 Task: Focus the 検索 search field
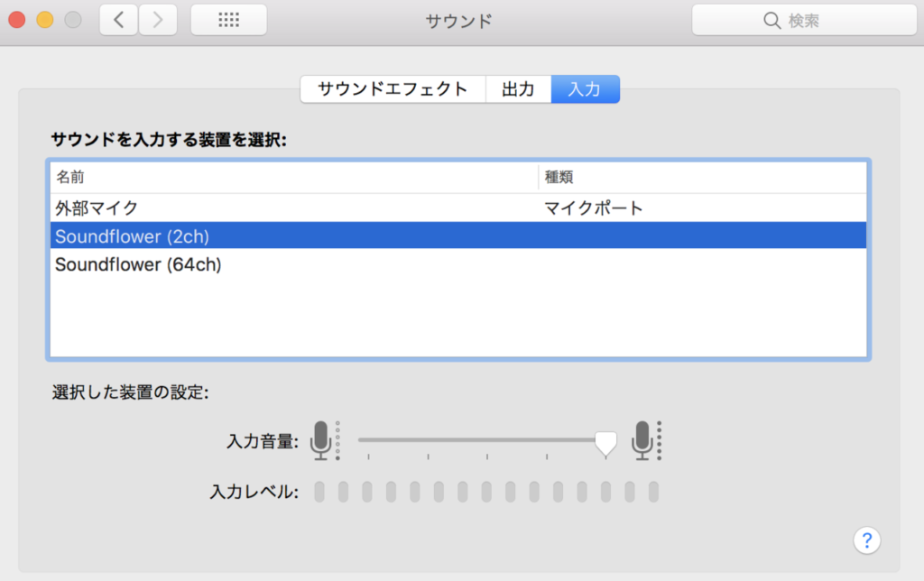804,21
